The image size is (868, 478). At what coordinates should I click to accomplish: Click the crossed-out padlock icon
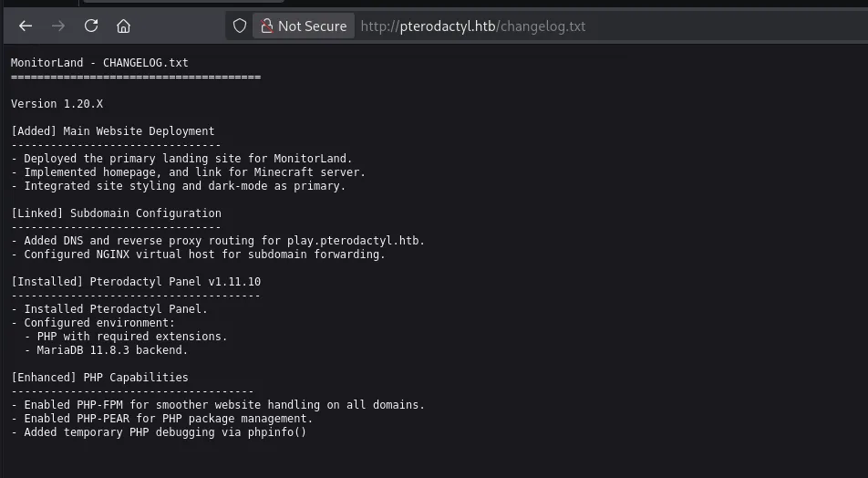pos(267,26)
